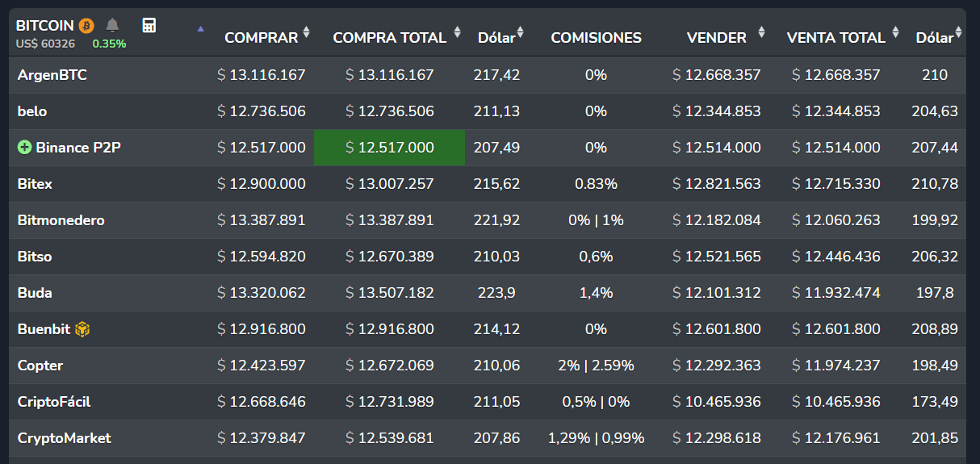This screenshot has width=980, height=464.
Task: Click CriptoFácil sell dollar 173,49
Action: tap(935, 402)
